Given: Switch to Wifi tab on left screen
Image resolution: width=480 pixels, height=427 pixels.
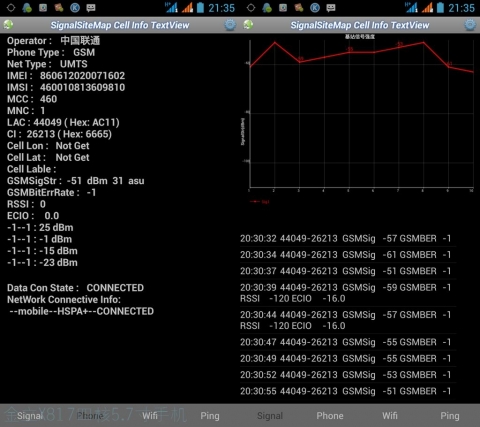Looking at the screenshot, I should (150, 416).
